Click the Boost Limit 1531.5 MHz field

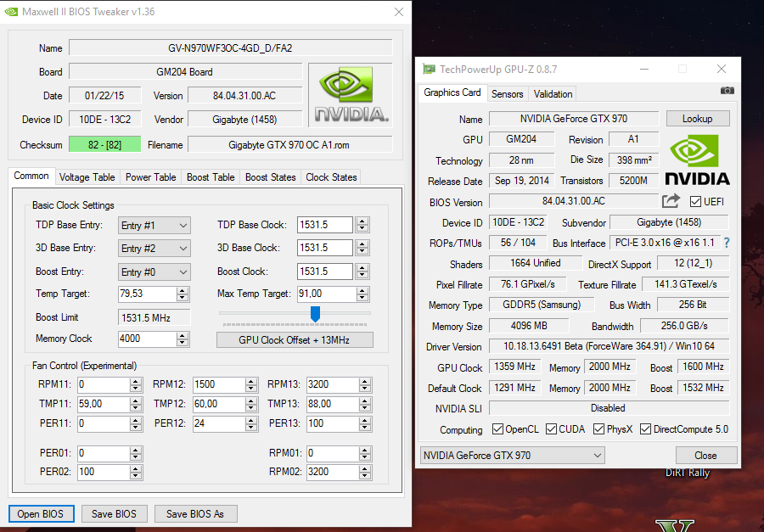154,317
